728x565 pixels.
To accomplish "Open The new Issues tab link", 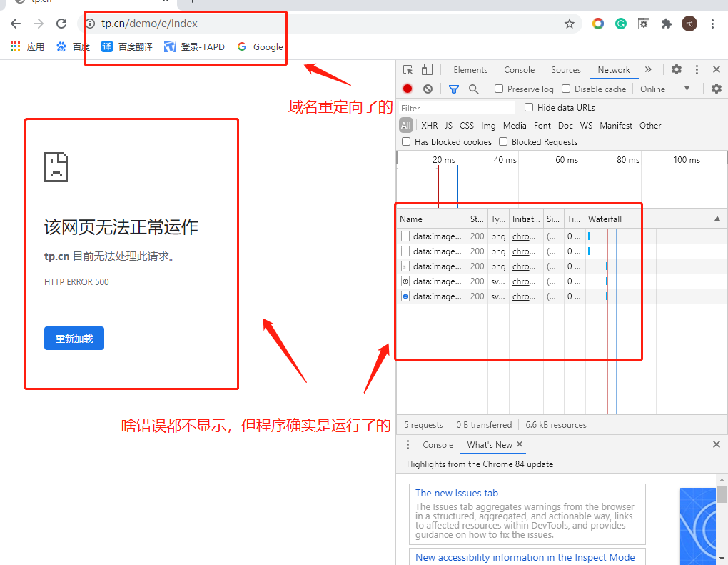I will 456,493.
